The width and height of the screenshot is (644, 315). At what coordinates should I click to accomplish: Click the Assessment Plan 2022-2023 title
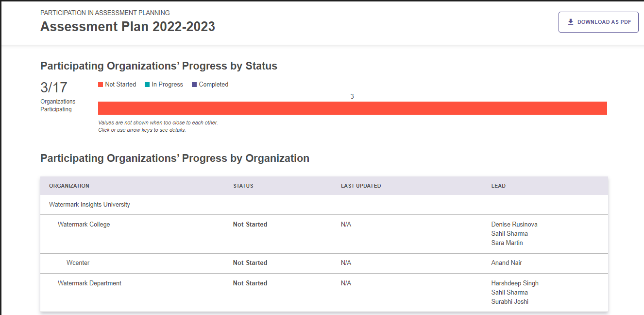click(x=128, y=27)
